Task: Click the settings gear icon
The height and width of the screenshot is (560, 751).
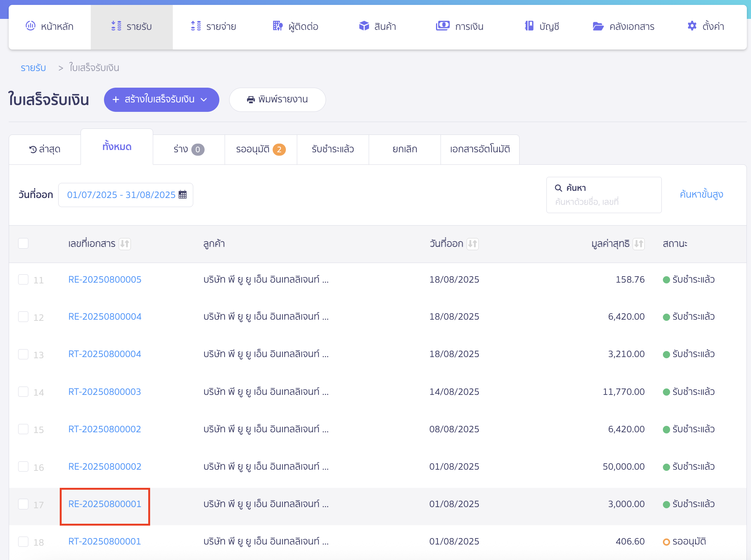Action: 692,26
